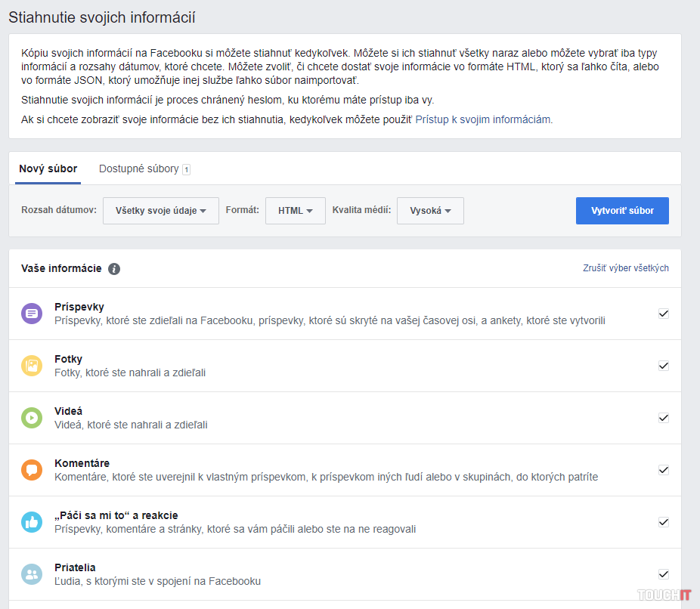Click the Priatelia friends icon
The width and height of the screenshot is (700, 609).
pyautogui.click(x=32, y=574)
